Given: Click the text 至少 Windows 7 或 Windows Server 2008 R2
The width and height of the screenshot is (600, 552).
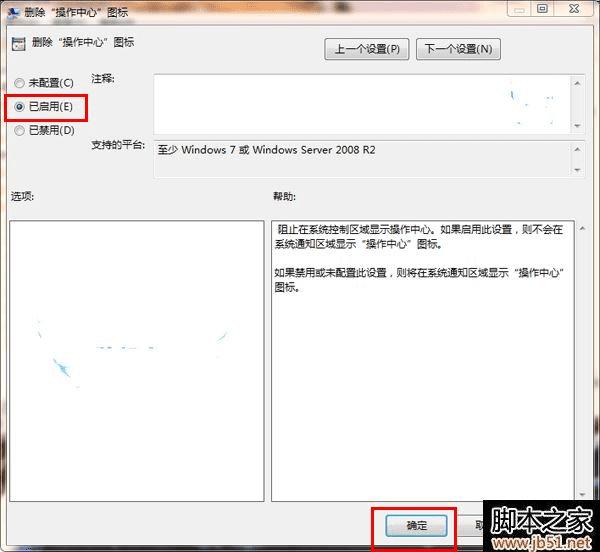Looking at the screenshot, I should coord(266,150).
